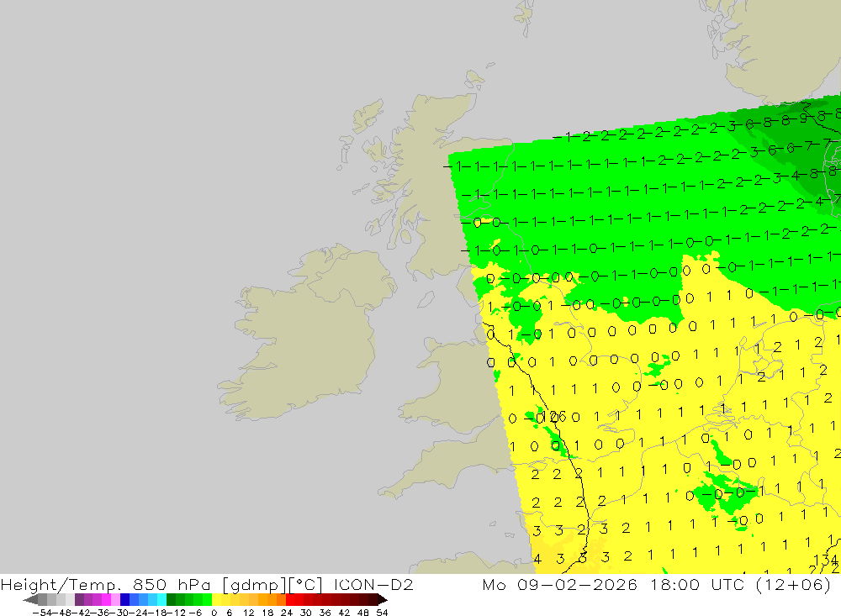Click the dark brown right arrow end of the scale

pyautogui.click(x=382, y=600)
